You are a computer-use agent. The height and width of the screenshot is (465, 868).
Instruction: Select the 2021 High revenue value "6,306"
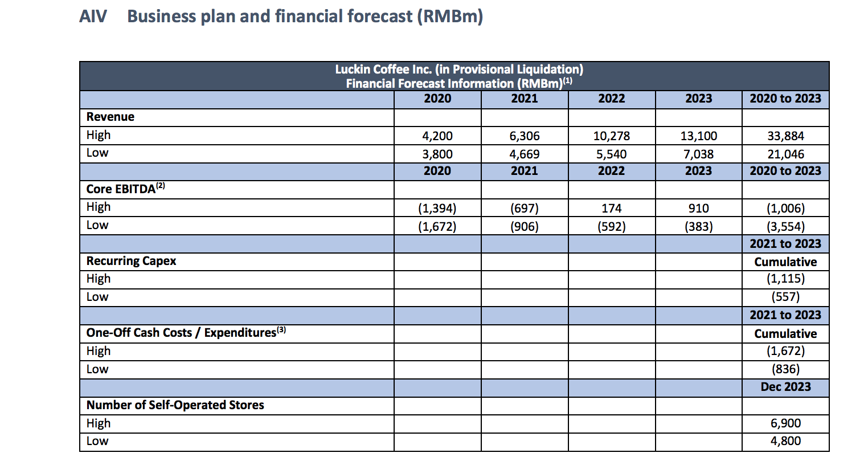tap(525, 136)
